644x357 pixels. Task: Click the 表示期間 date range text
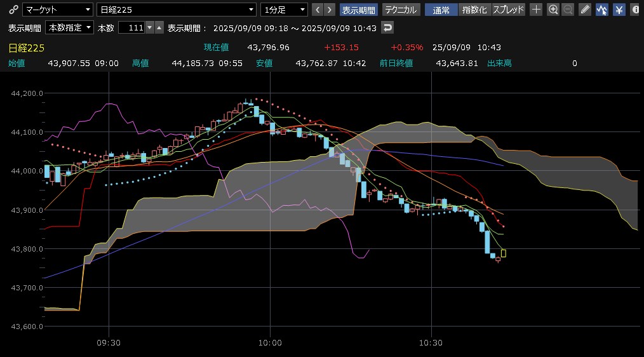click(295, 28)
